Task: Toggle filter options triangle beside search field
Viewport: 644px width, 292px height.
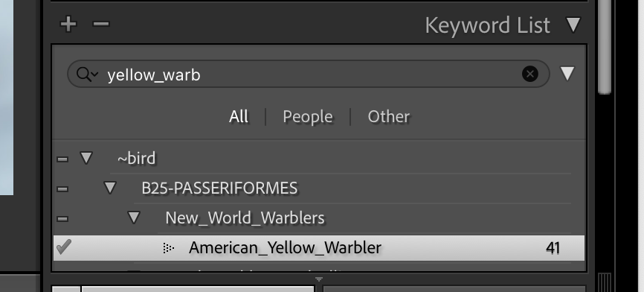Action: (567, 74)
